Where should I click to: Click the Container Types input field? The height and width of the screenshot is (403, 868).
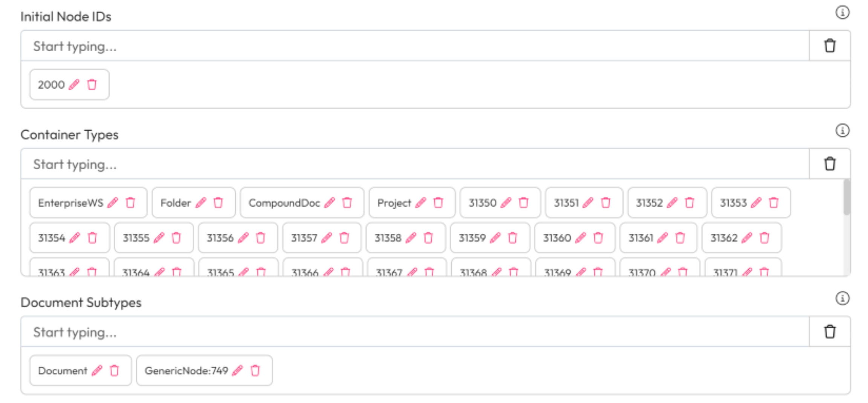(x=414, y=164)
